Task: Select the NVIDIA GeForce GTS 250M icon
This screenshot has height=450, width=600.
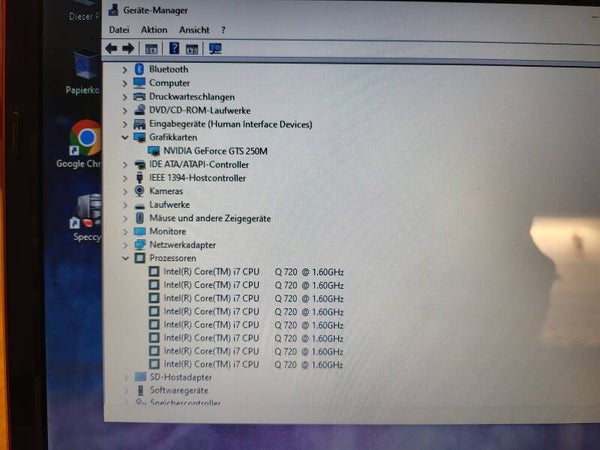Action: click(154, 151)
